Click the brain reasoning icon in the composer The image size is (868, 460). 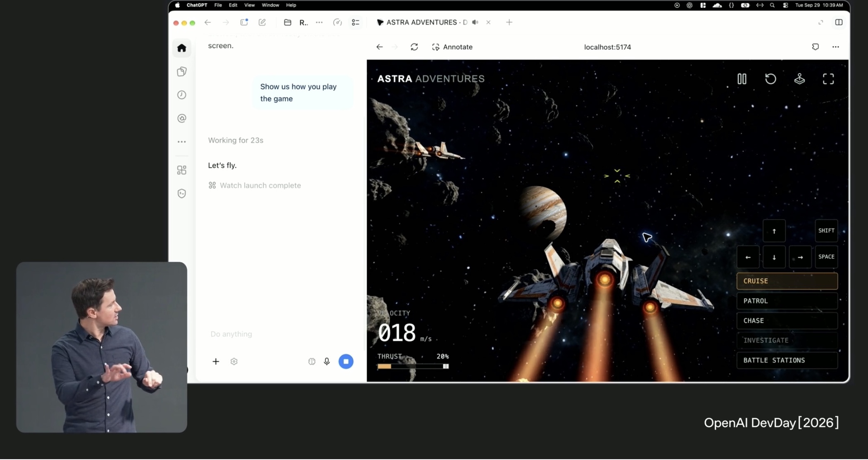click(312, 362)
